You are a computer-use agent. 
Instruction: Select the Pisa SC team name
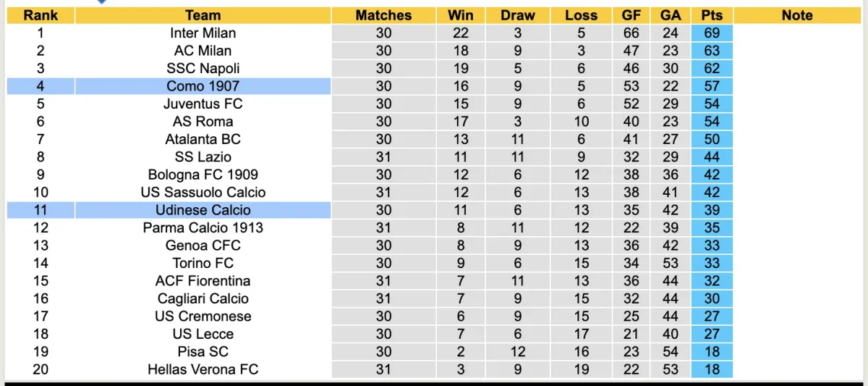(203, 351)
